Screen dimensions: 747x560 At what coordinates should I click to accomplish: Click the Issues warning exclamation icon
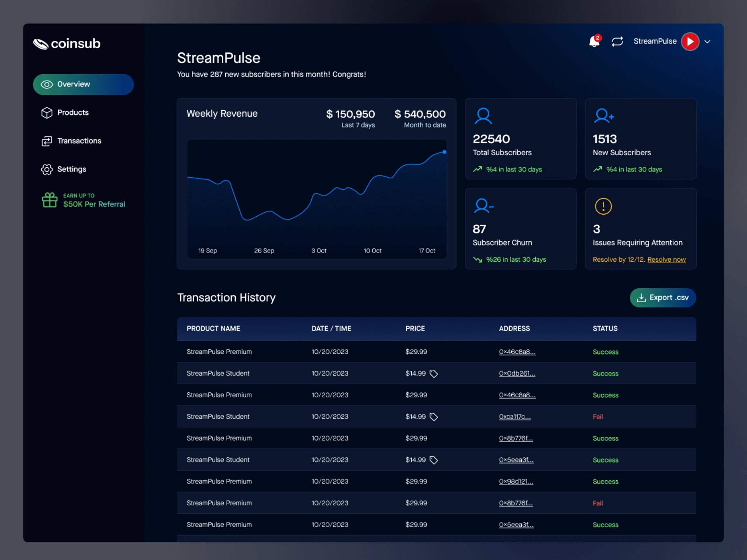[x=603, y=206]
